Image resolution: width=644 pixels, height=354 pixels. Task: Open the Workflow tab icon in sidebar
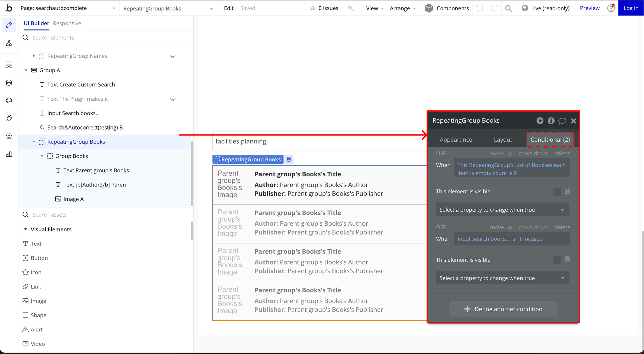click(x=9, y=43)
